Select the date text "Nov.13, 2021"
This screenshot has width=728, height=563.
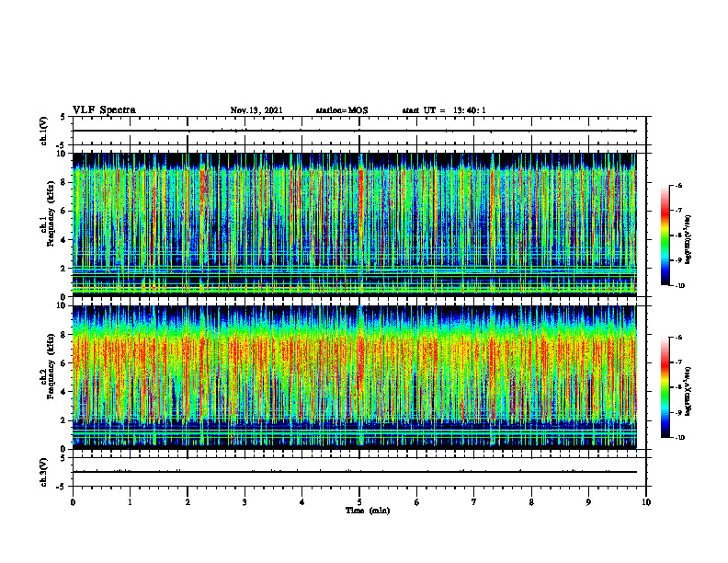pyautogui.click(x=256, y=110)
